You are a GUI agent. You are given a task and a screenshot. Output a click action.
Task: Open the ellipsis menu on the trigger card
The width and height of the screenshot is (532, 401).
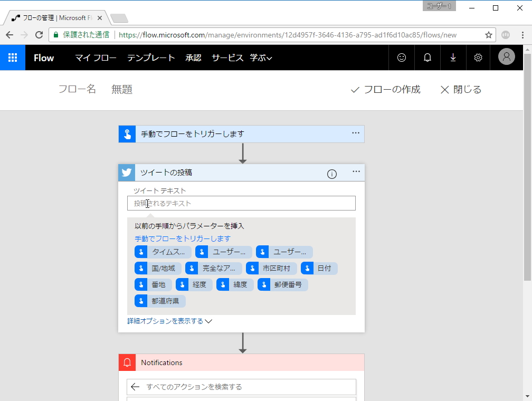point(356,133)
